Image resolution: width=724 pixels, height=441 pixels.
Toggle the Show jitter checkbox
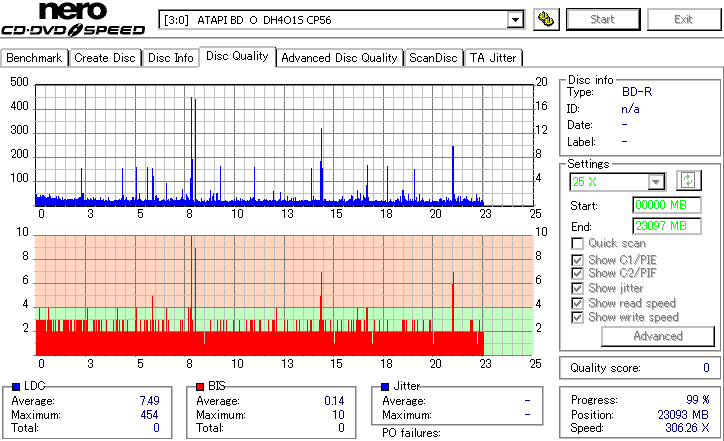(x=577, y=288)
